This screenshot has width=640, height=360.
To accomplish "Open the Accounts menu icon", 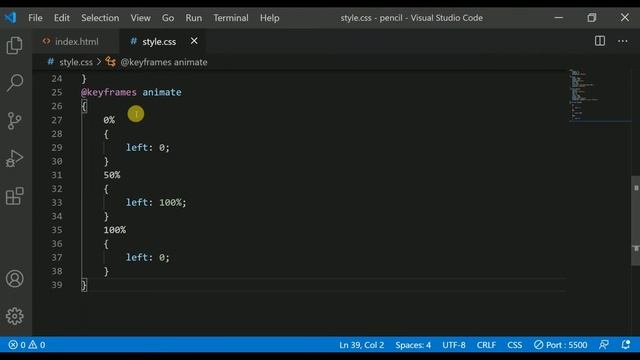I will (15, 279).
